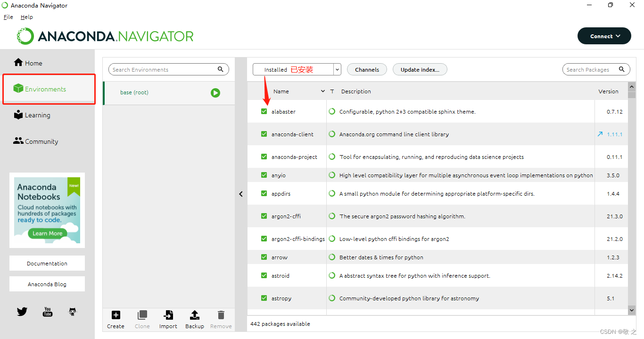Viewport: 644px width, 339px height.
Task: Toggle the arrow package checkbox
Action: point(264,257)
